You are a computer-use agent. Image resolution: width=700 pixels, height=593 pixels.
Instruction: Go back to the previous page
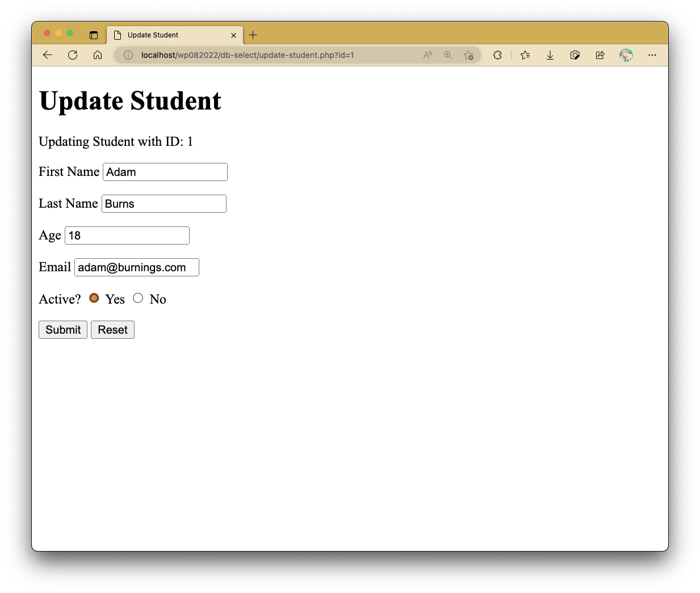[48, 55]
